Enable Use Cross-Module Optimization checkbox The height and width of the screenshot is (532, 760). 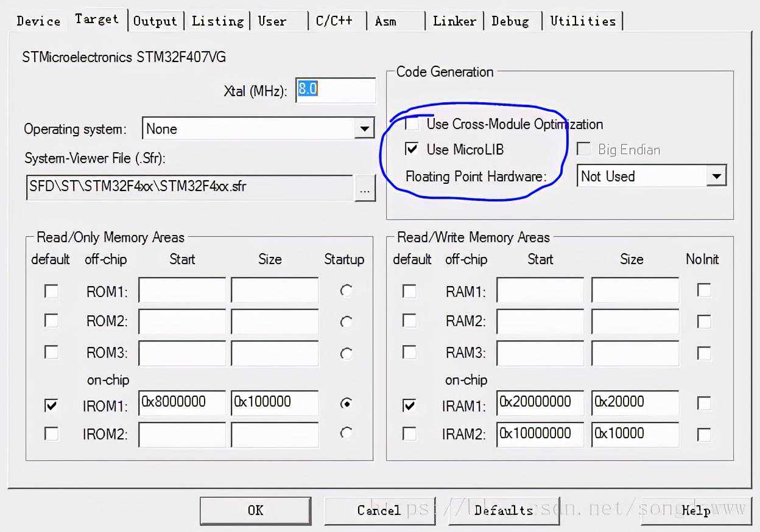point(412,124)
